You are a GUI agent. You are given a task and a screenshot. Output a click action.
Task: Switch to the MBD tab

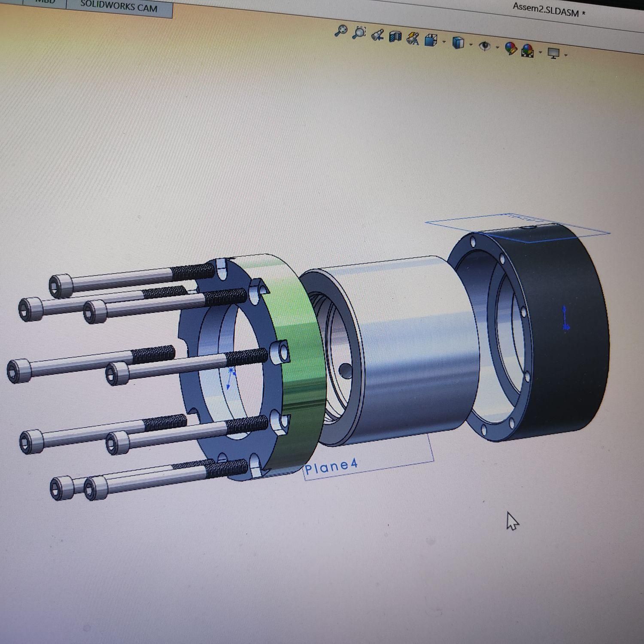coord(45,2)
